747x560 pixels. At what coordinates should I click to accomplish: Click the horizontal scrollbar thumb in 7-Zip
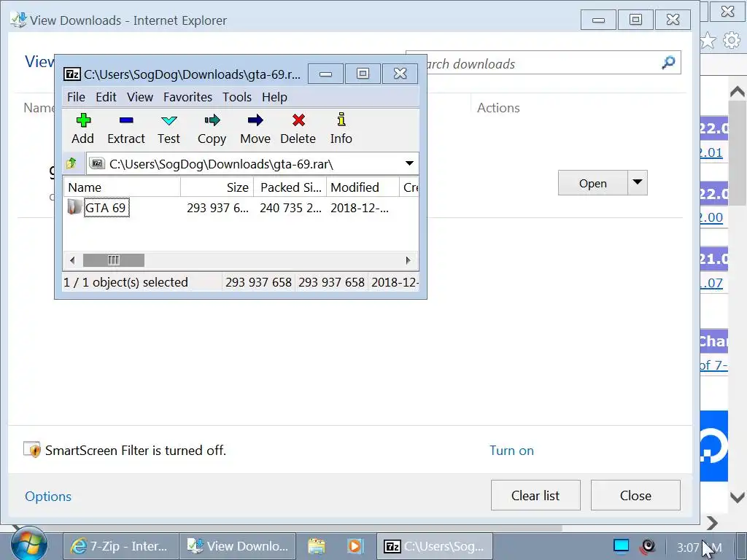[113, 260]
